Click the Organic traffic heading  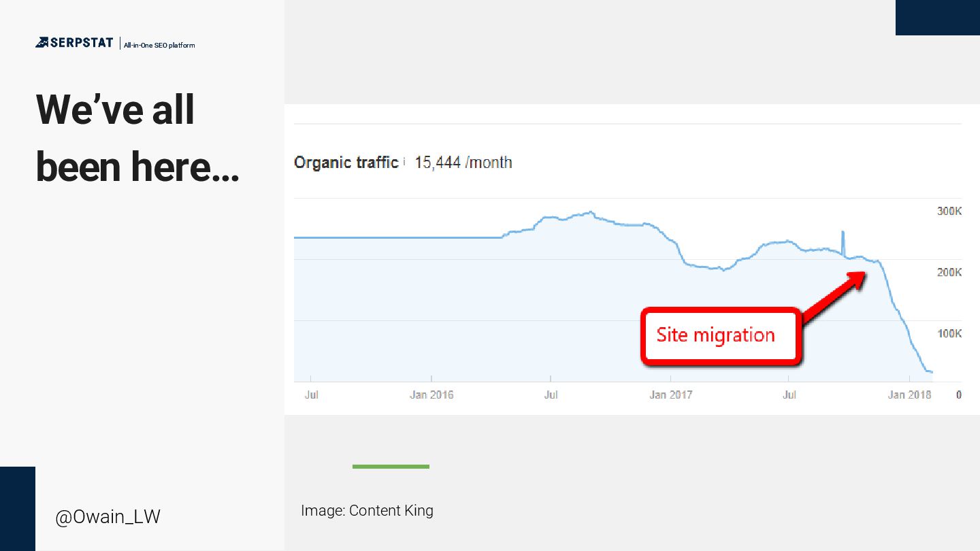(346, 163)
